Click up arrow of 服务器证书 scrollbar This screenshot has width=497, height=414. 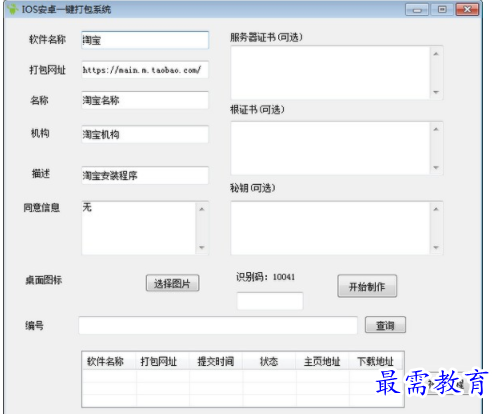tap(436, 54)
